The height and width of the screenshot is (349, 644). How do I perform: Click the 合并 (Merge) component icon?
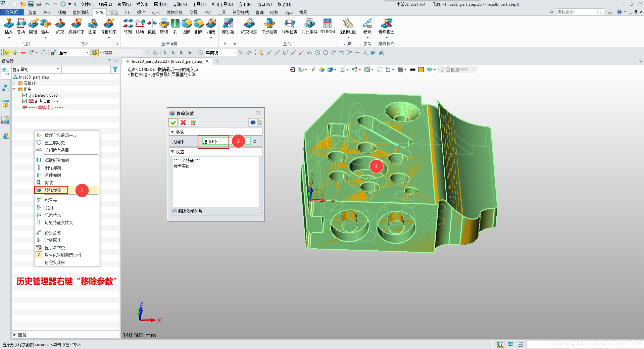tap(45, 26)
